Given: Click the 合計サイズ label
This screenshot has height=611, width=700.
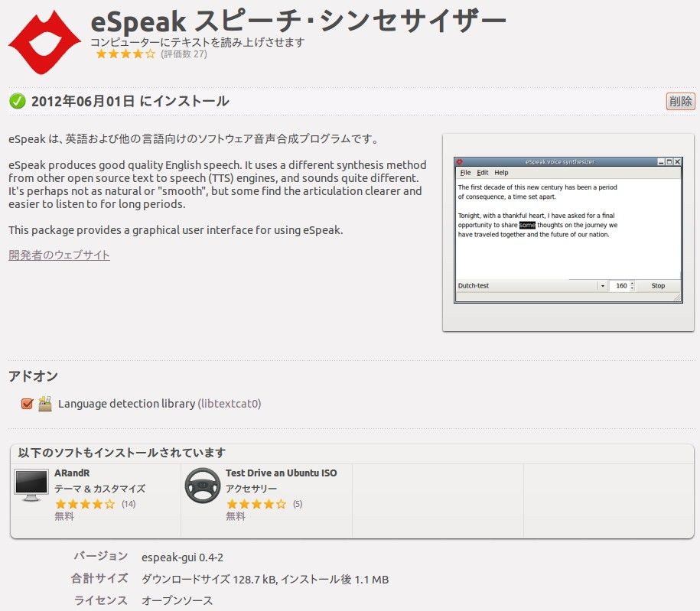Looking at the screenshot, I should click(99, 578).
